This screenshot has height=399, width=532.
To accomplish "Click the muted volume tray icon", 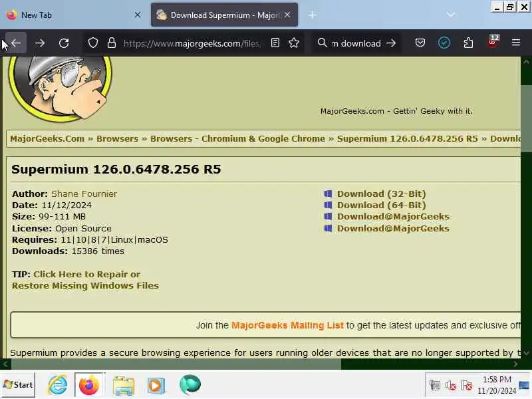I will pyautogui.click(x=451, y=386).
